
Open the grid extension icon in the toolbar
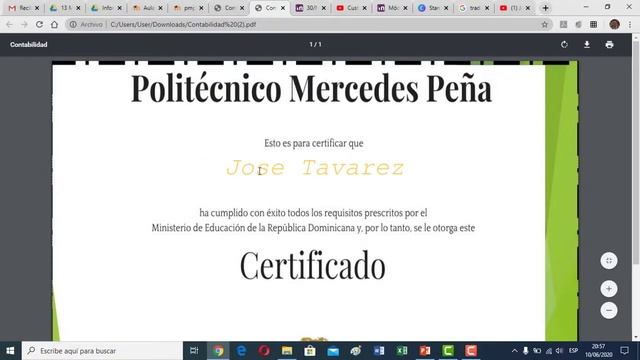(x=593, y=24)
